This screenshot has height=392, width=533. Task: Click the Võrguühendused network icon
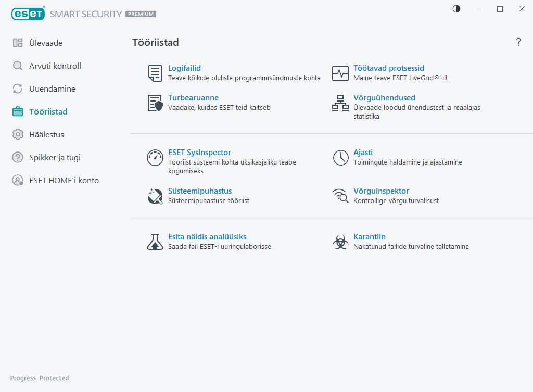[x=340, y=103]
